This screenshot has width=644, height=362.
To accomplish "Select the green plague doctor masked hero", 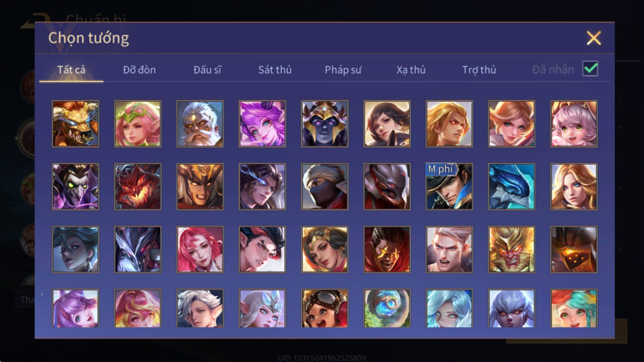I will (x=75, y=187).
